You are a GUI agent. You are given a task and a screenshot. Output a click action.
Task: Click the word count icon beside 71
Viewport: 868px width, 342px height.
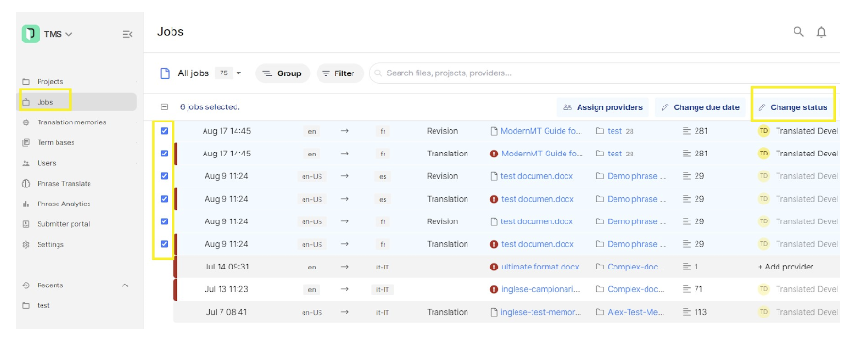pyautogui.click(x=687, y=289)
